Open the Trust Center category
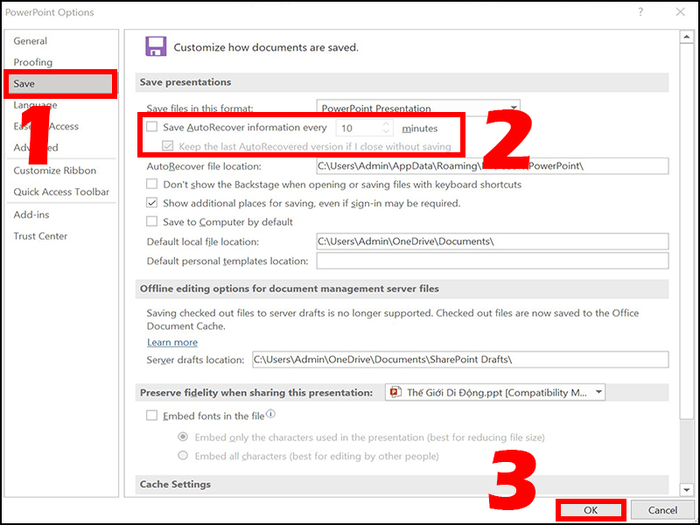The height and width of the screenshot is (525, 700). [40, 236]
